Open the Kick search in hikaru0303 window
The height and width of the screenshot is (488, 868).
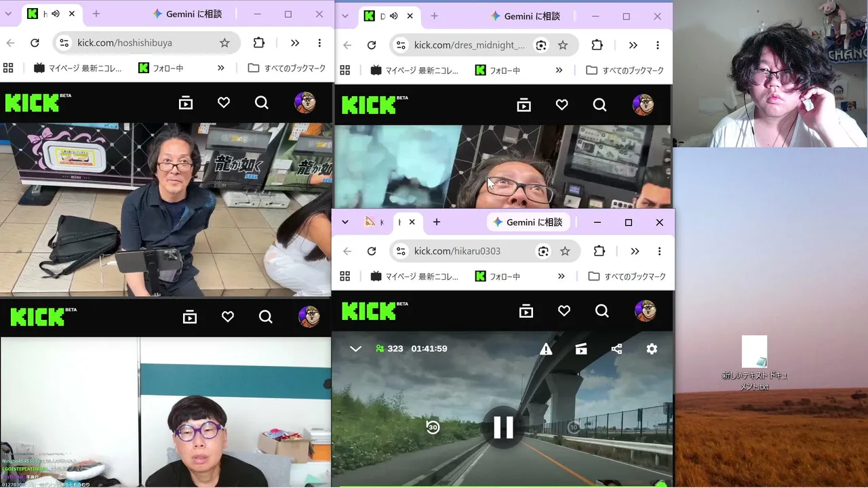(x=602, y=310)
